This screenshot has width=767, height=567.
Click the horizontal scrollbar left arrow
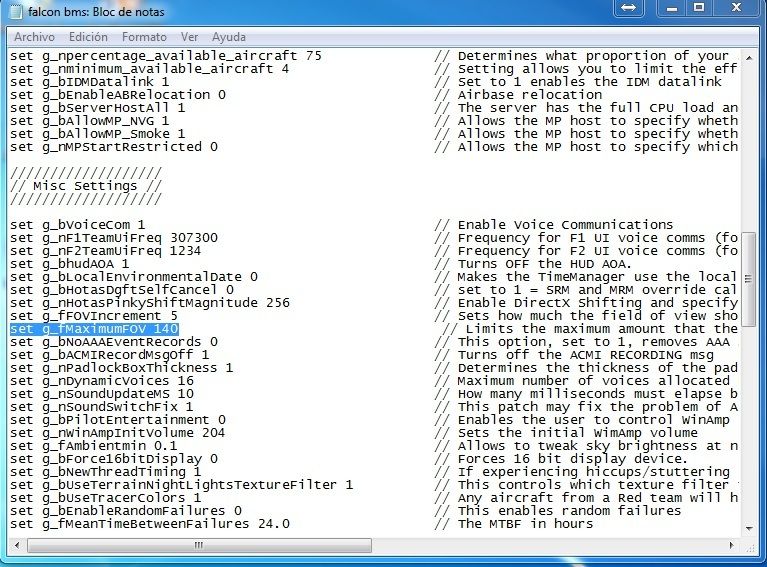point(17,545)
